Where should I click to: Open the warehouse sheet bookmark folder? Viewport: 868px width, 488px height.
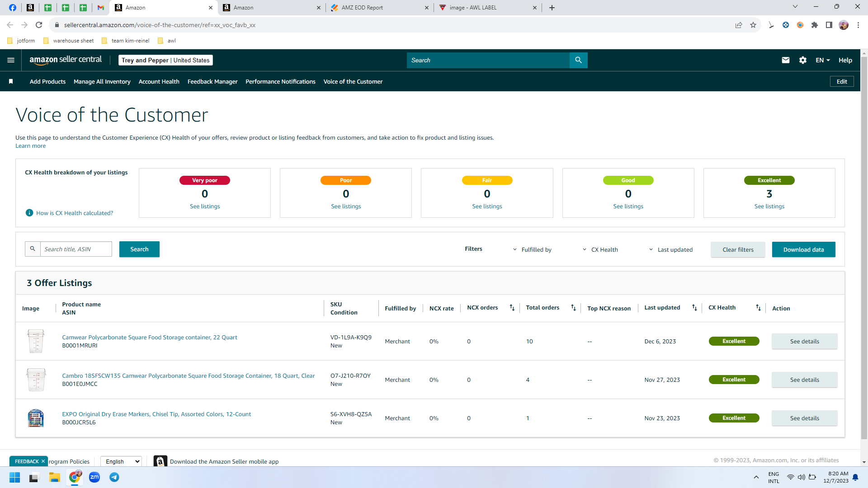[x=69, y=41]
